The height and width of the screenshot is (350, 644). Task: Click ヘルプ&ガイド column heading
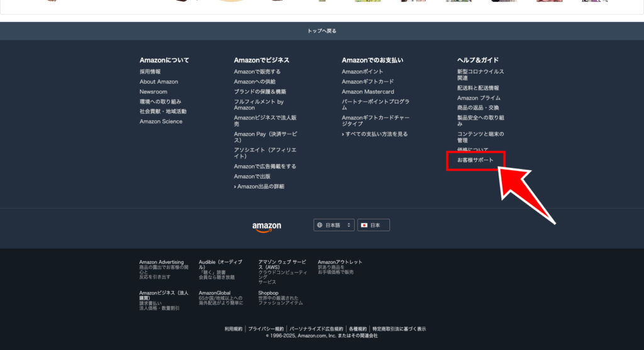(x=478, y=60)
